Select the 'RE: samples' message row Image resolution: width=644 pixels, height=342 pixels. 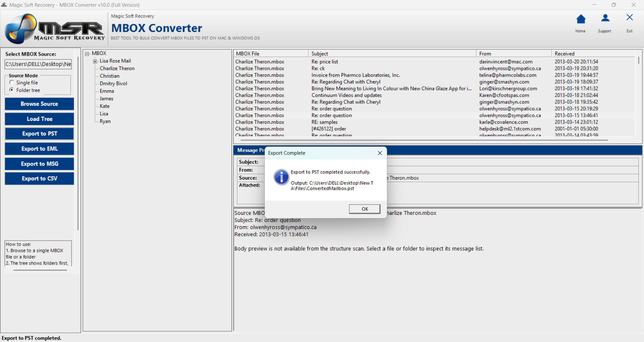(434, 122)
